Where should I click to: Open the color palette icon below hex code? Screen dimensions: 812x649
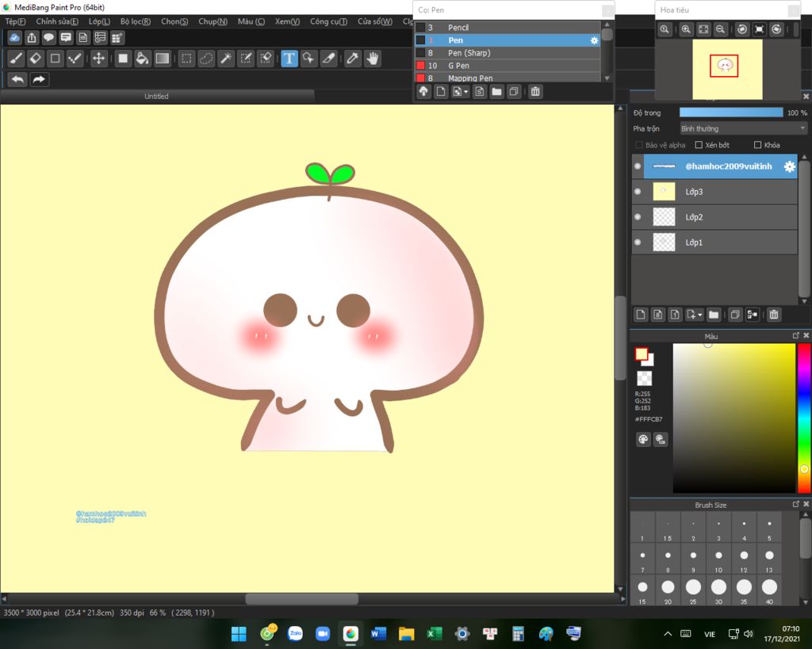pyautogui.click(x=643, y=439)
